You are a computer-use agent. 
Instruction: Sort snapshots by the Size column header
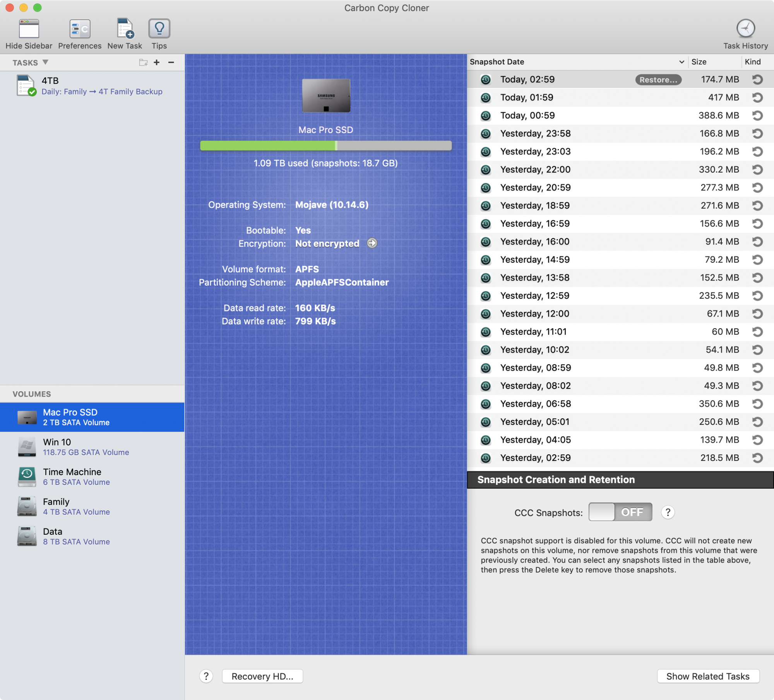(699, 62)
